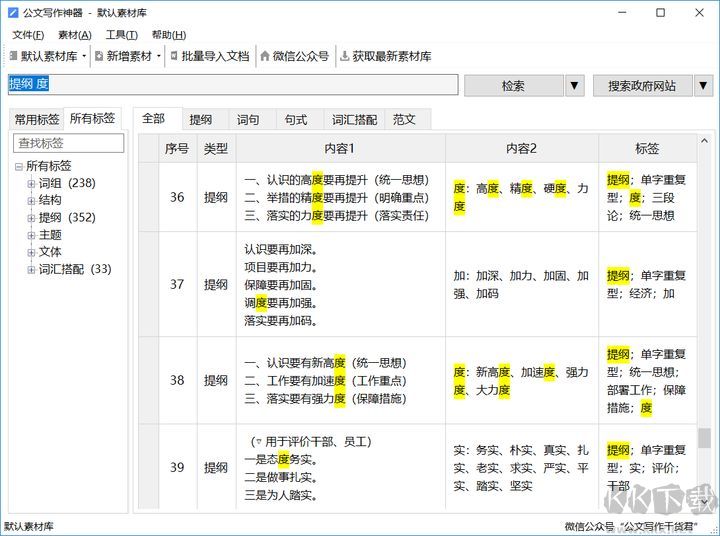720x536 pixels.
Task: Click the 获取最新素材库 download icon
Action: tap(344, 56)
